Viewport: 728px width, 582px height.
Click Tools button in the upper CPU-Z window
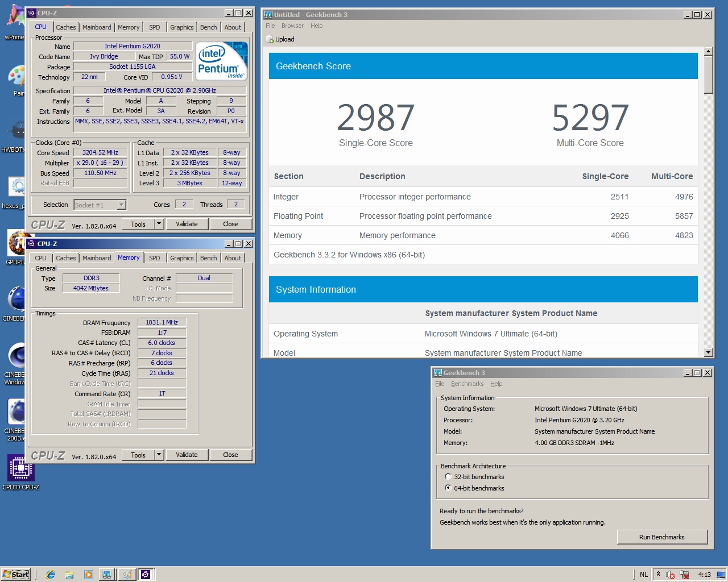tap(138, 224)
